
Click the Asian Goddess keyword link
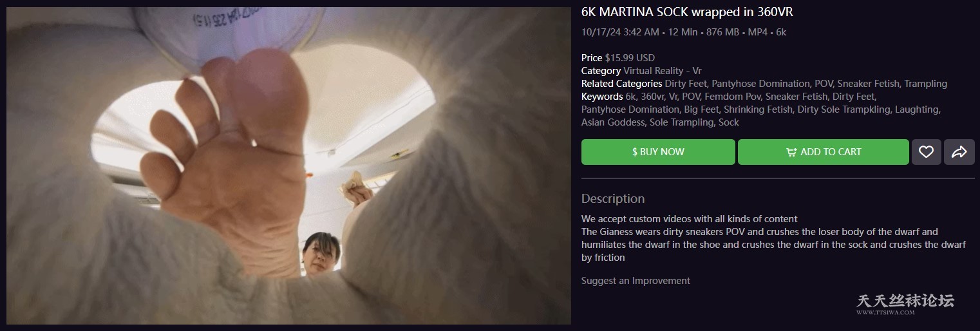coord(612,122)
